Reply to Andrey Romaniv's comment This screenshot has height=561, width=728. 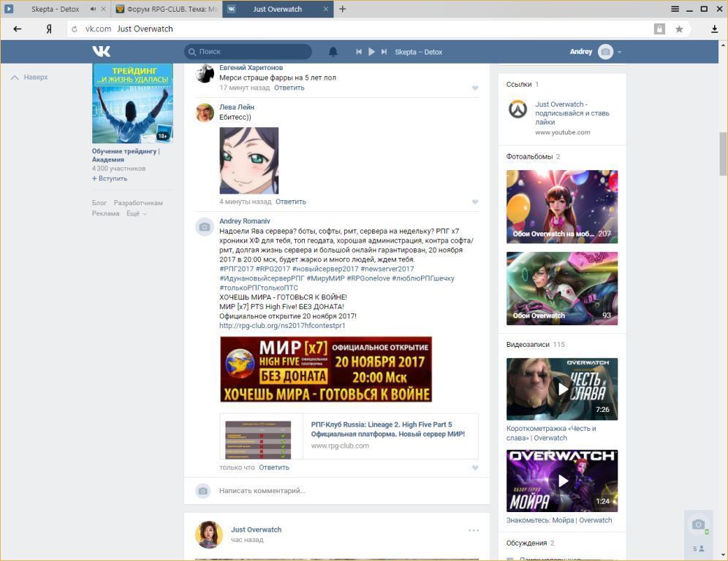(x=274, y=467)
